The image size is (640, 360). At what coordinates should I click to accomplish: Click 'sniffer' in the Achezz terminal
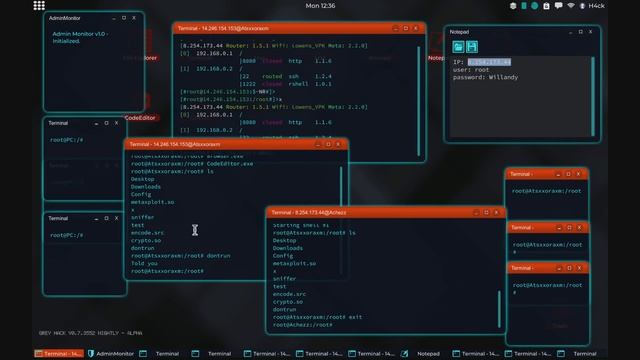coord(284,279)
